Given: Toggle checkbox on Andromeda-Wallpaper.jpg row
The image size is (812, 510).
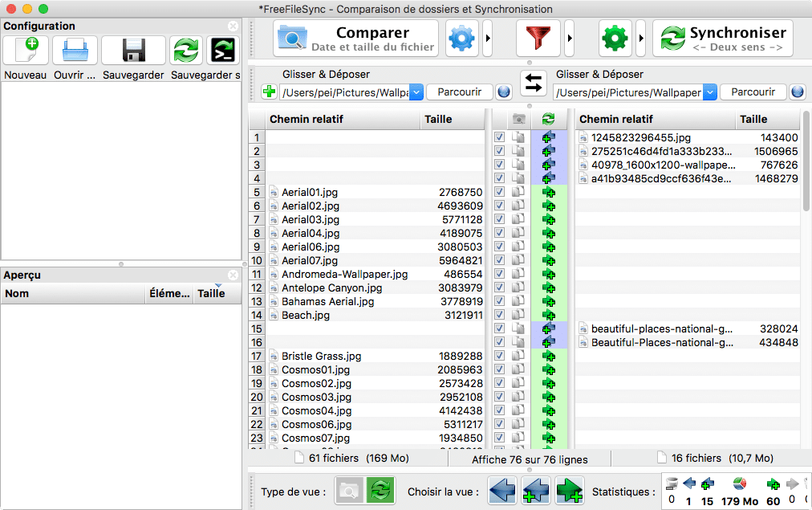Looking at the screenshot, I should 499,274.
